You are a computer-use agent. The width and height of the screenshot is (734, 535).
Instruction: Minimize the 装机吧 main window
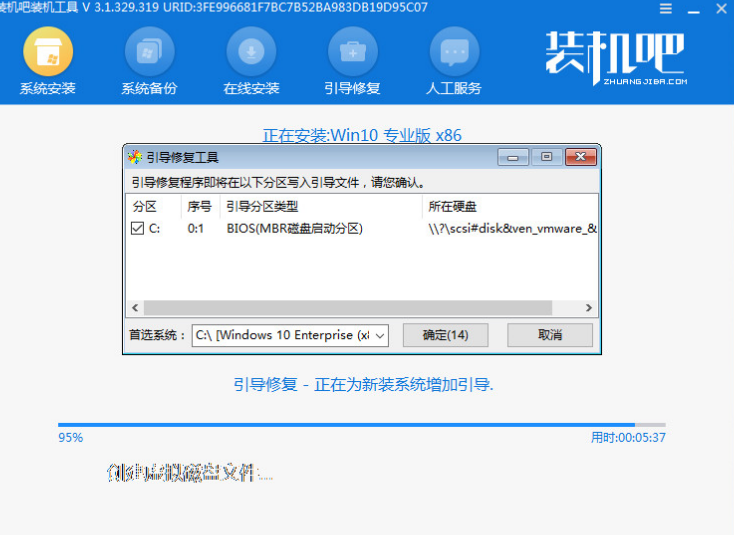tap(693, 10)
